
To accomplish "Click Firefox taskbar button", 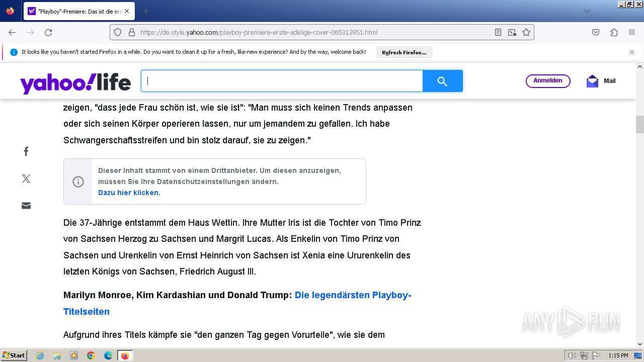I will 125,355.
